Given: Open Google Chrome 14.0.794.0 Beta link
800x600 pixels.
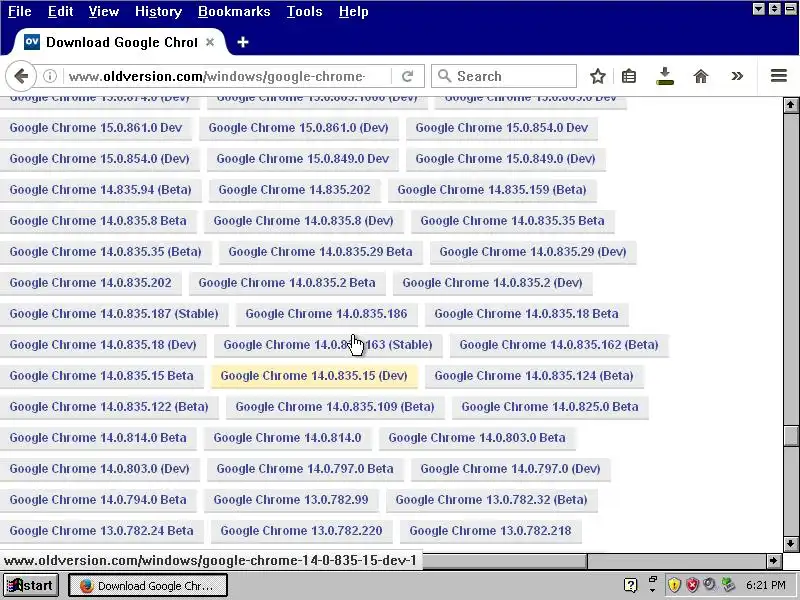Looking at the screenshot, I should (x=98, y=500).
